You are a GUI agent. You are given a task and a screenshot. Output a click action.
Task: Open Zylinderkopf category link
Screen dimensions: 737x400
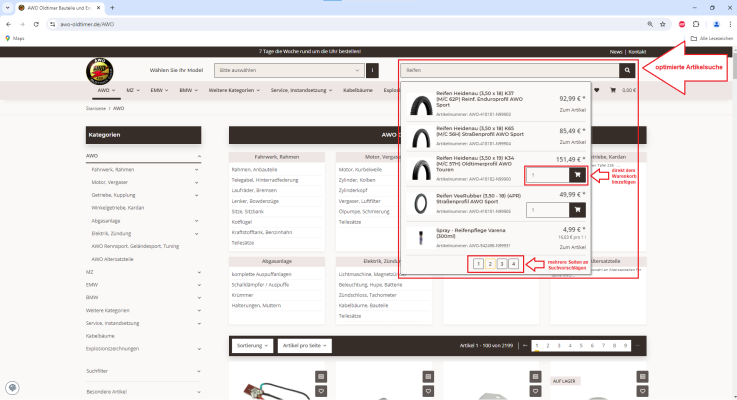tap(353, 190)
